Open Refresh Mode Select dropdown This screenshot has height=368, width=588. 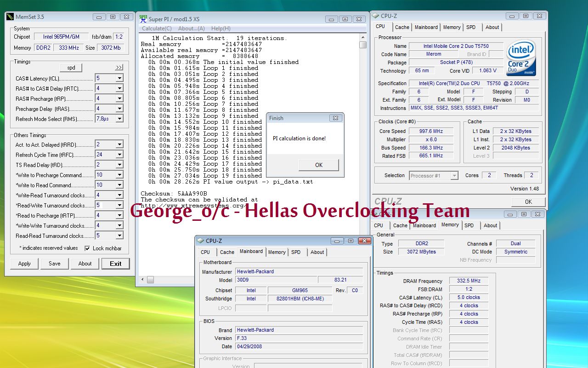tap(119, 119)
